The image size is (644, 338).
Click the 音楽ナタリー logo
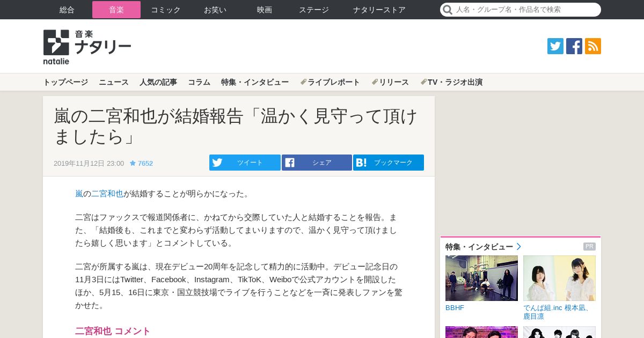(x=87, y=47)
